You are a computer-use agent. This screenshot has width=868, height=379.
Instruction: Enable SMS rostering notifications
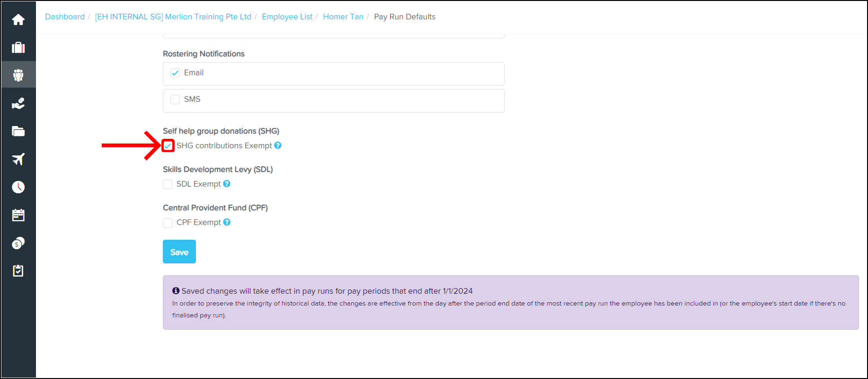click(175, 99)
